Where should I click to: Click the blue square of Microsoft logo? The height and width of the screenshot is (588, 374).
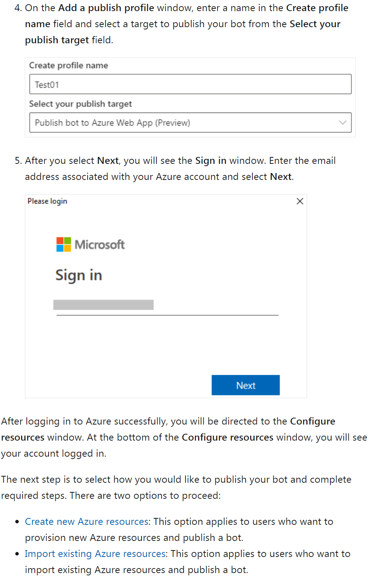point(60,249)
